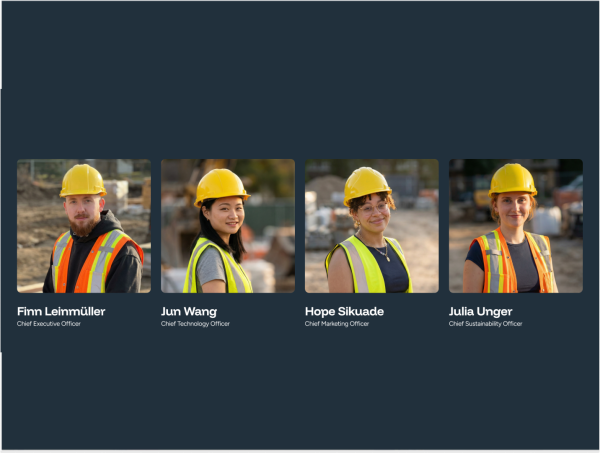600x453 pixels.
Task: Click the hard hat in Hope Sikuade's photo
Action: (367, 184)
